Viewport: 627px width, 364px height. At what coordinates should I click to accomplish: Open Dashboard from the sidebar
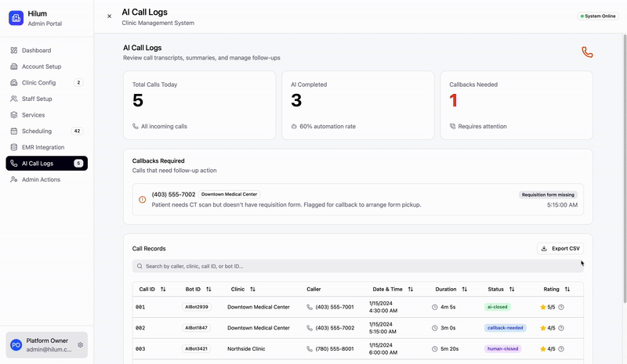(36, 50)
